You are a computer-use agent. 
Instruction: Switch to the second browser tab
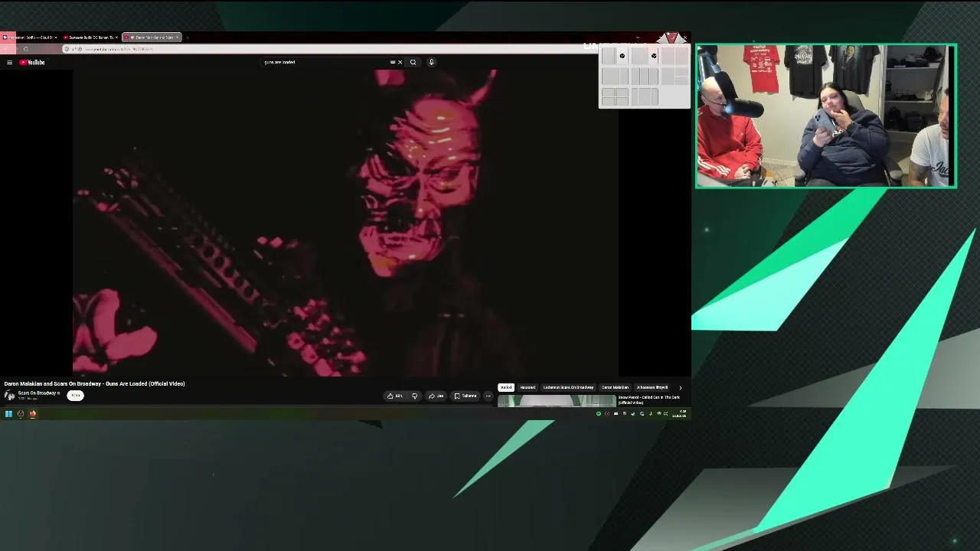click(x=91, y=37)
